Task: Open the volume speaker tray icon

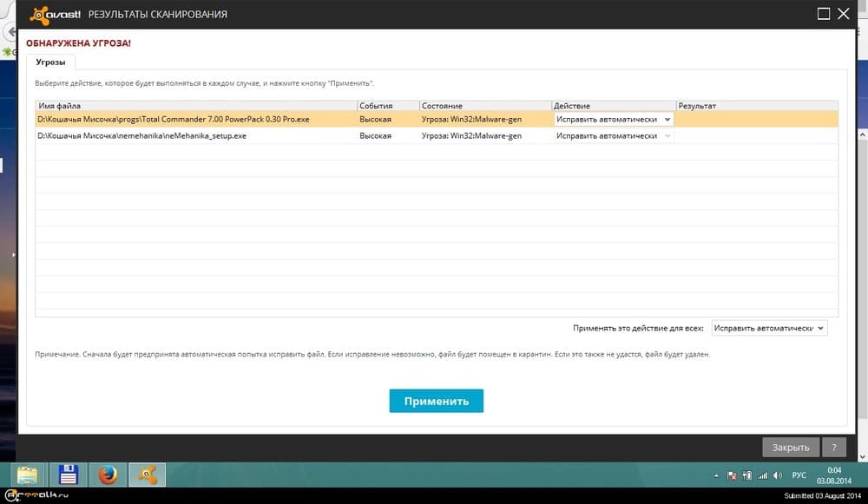Action: (x=777, y=475)
